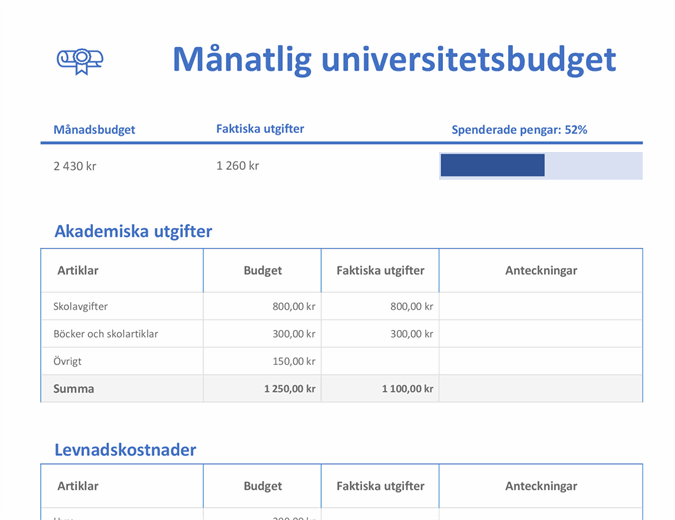Screen dimensions: 675x520
Task: Select Artiklar header in the Akademiska utgifter table
Action: 78,271
